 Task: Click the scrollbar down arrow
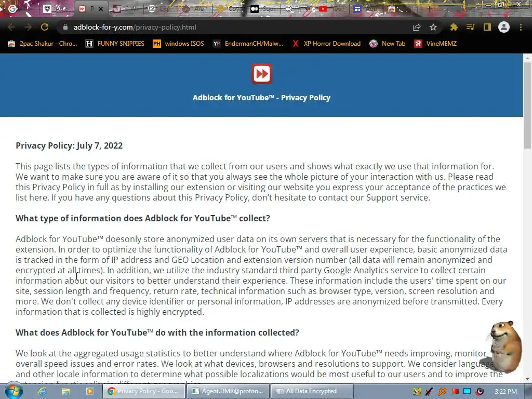[527, 379]
